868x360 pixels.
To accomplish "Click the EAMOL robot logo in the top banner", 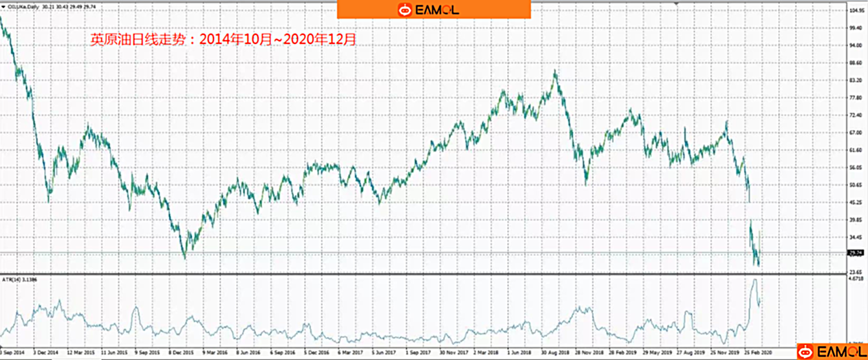I will tap(406, 10).
